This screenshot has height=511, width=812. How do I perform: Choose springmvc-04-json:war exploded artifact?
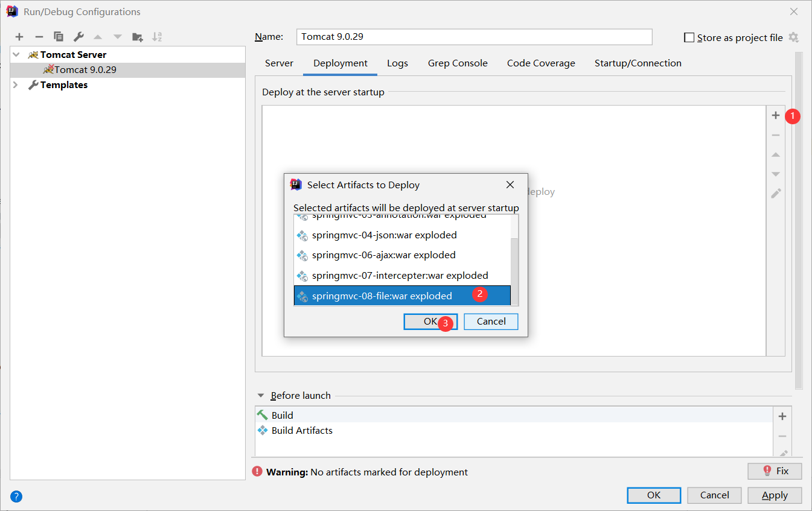402,235
